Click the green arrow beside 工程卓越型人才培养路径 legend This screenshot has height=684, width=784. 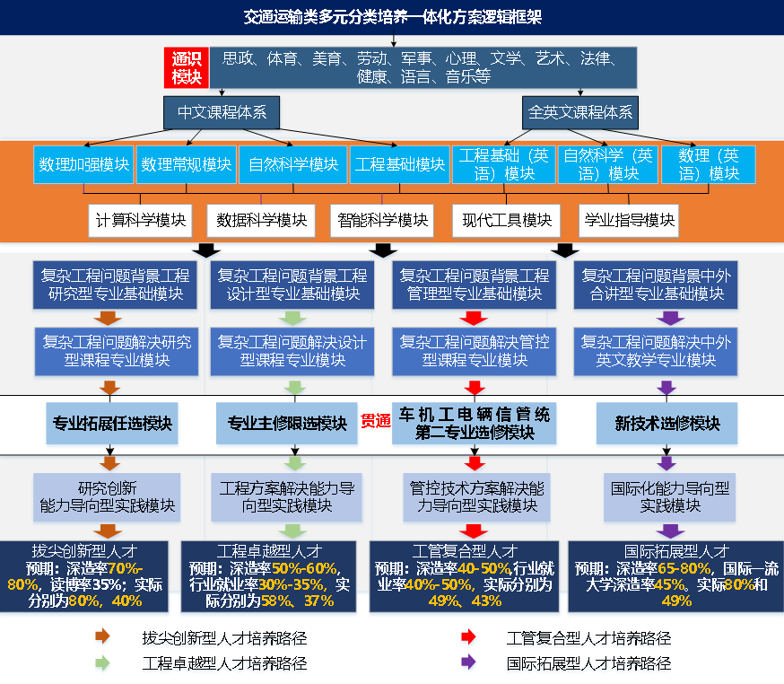coord(102,663)
